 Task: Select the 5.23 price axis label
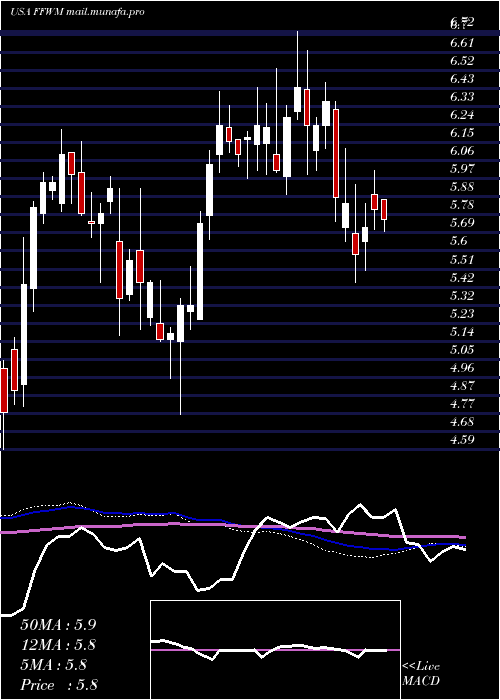coord(462,313)
